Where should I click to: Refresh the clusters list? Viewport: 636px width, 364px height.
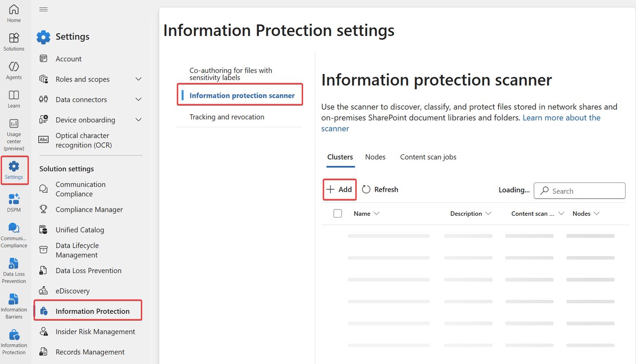(380, 190)
